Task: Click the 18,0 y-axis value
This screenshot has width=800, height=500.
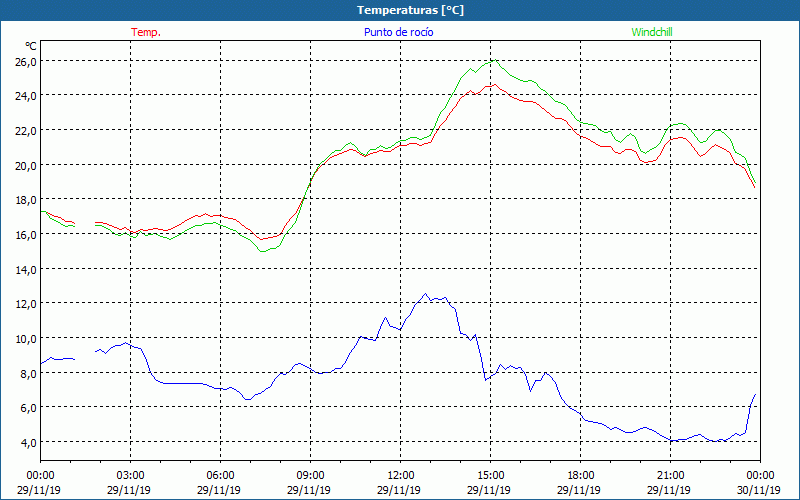Action: (x=27, y=200)
